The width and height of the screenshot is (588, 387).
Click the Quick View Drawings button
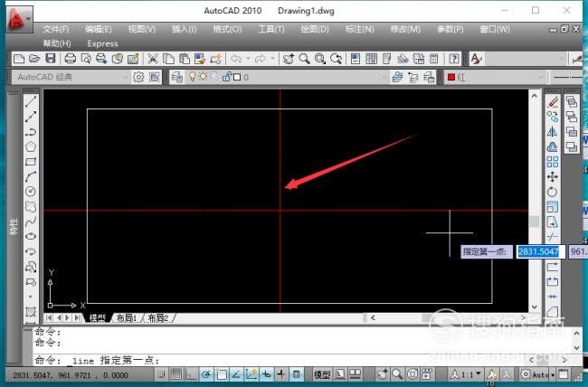pos(355,374)
